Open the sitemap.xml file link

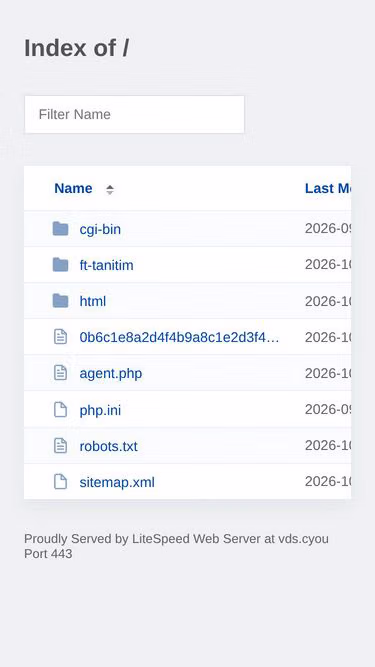tap(117, 482)
